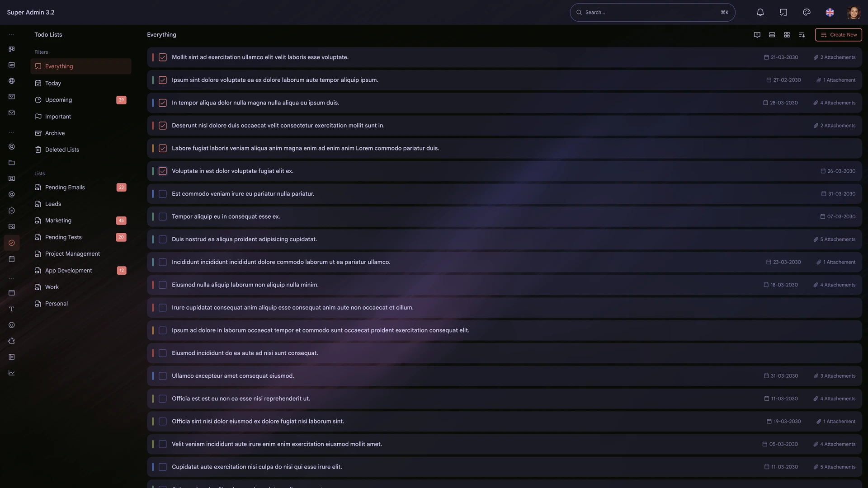Screen dimensions: 868x488
Task: Open the user circle icon in left rail
Action: tap(12, 147)
